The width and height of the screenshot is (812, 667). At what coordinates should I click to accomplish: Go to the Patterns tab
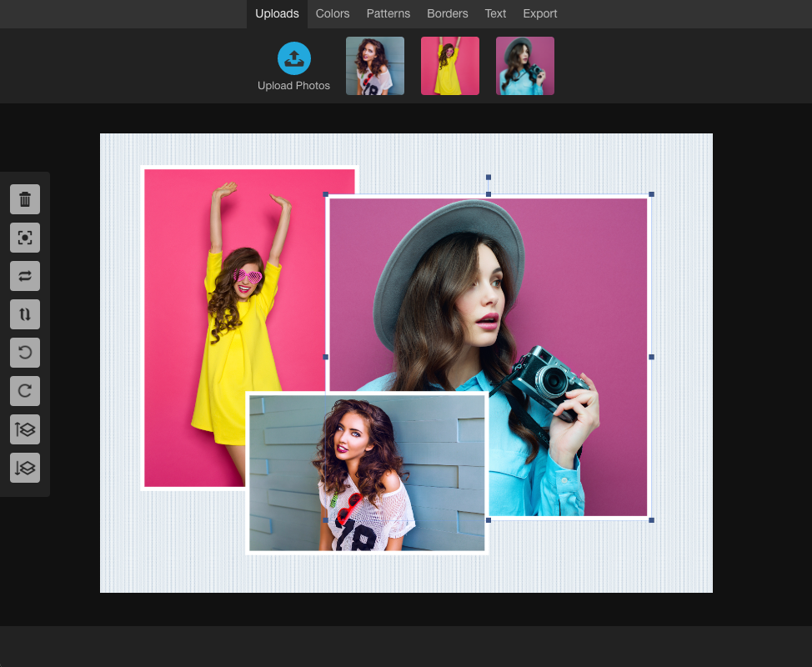pyautogui.click(x=388, y=13)
